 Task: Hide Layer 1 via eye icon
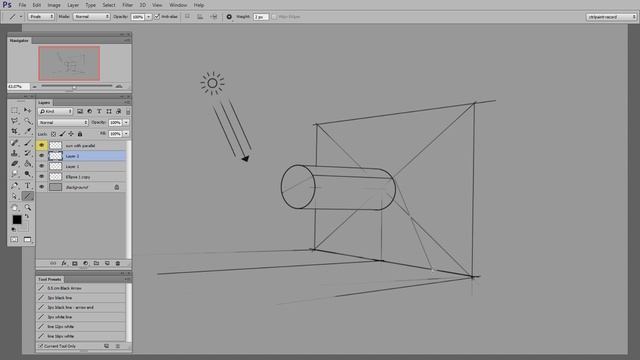tap(42, 167)
